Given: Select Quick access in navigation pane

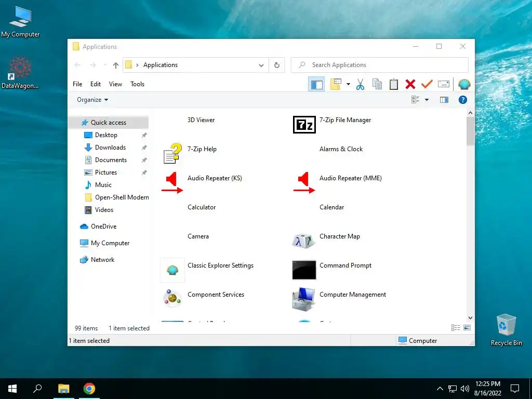Looking at the screenshot, I should click(x=108, y=123).
